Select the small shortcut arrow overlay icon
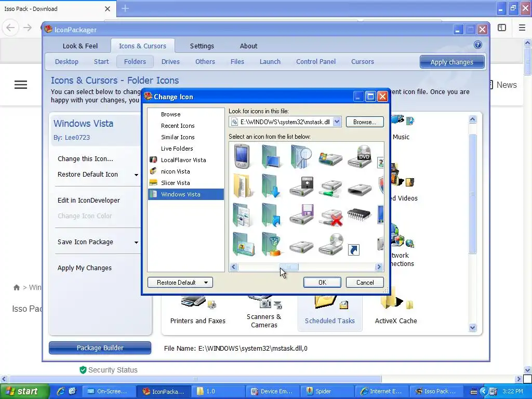 tap(353, 250)
